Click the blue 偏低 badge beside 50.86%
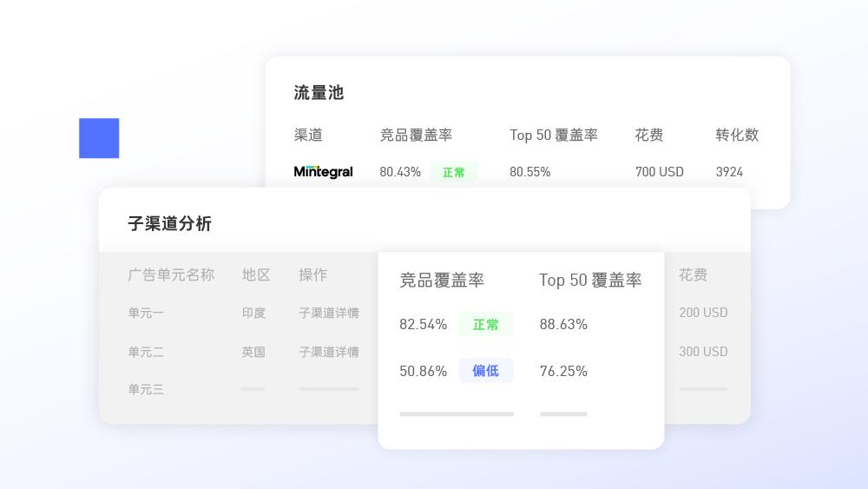This screenshot has width=868, height=489. pos(485,371)
